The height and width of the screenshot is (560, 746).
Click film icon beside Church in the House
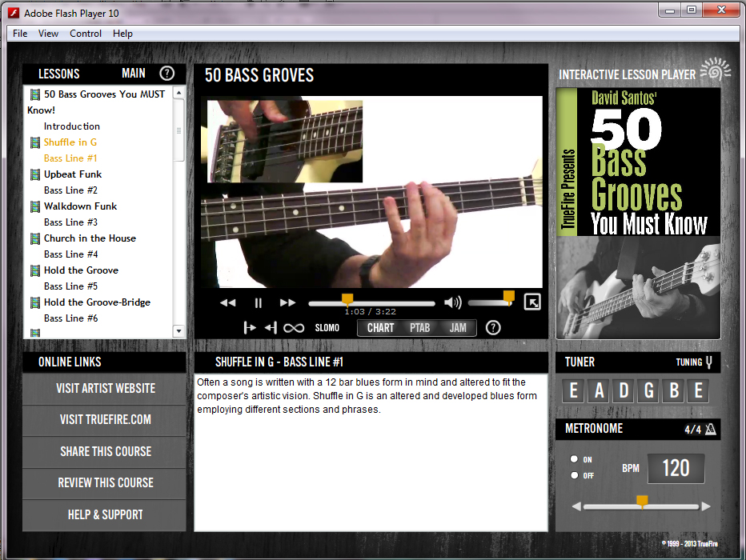click(35, 238)
